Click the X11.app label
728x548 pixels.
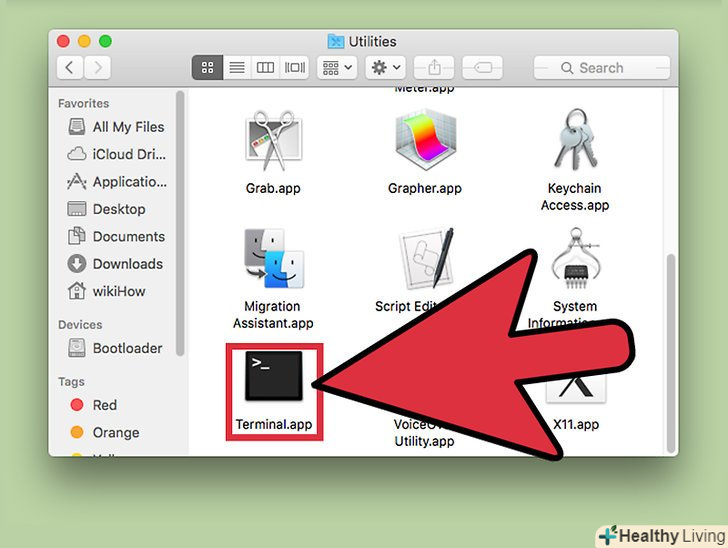576,424
